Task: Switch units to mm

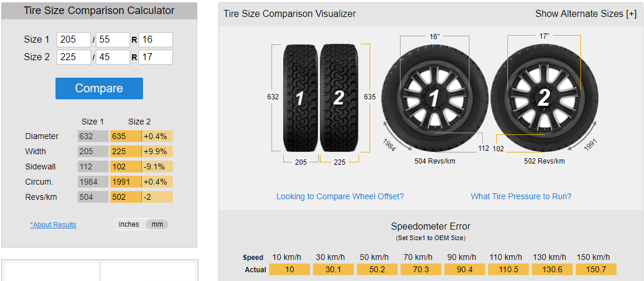Action: tap(157, 224)
